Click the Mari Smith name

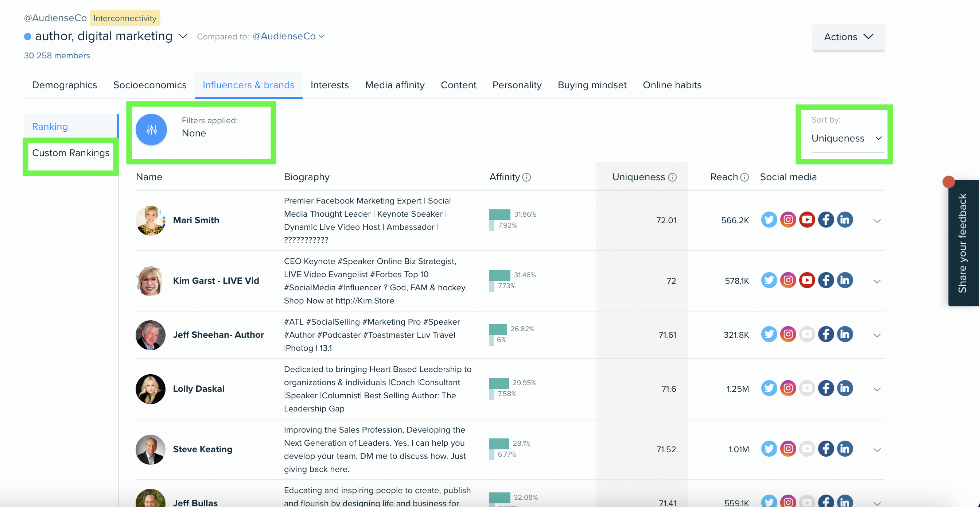click(x=196, y=220)
